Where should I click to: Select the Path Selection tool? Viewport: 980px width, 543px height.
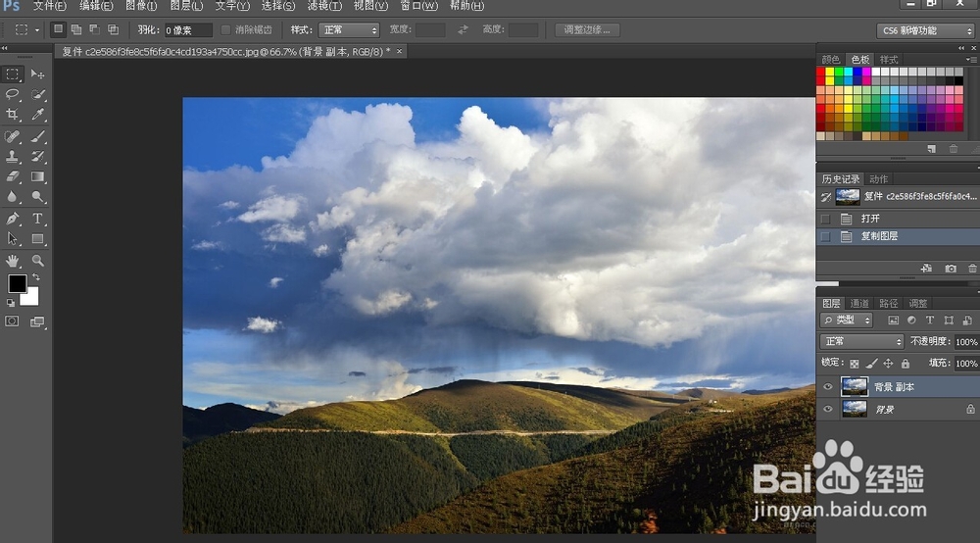[x=12, y=239]
